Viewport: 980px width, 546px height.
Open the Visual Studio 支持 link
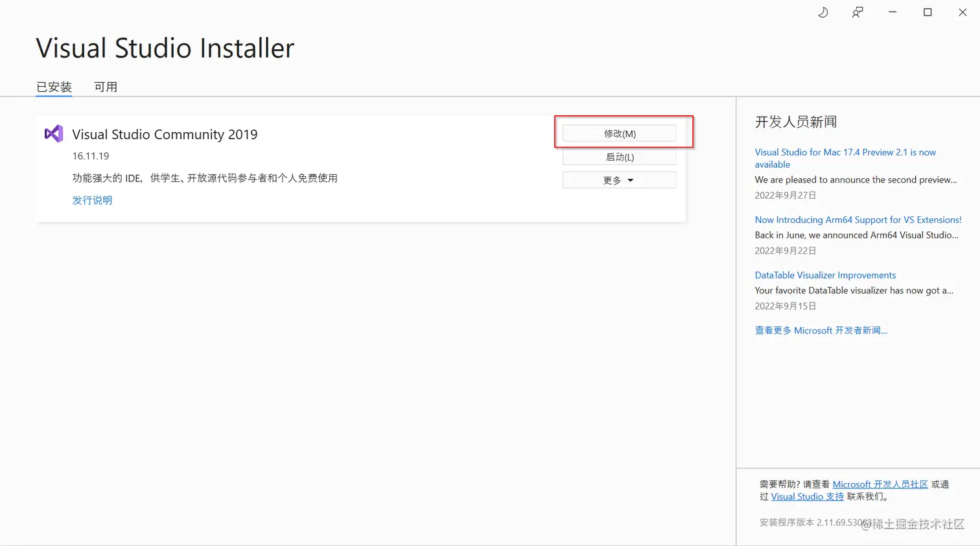coord(807,496)
